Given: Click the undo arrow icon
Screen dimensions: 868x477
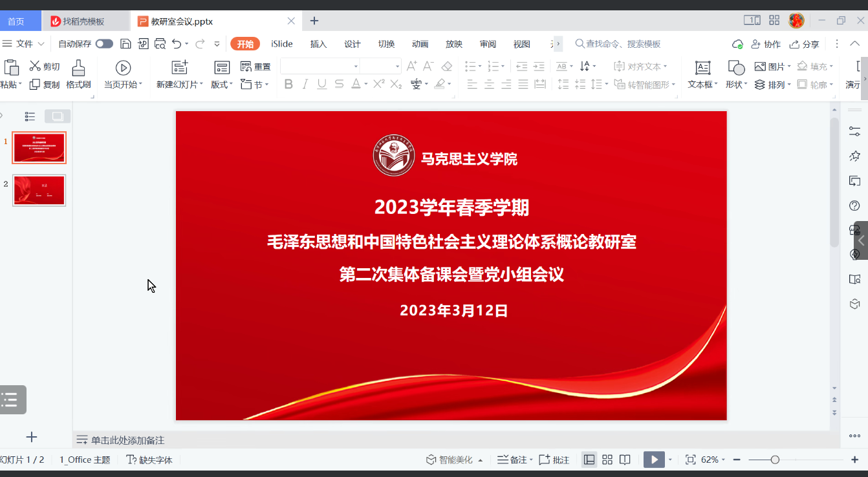Looking at the screenshot, I should pyautogui.click(x=177, y=44).
